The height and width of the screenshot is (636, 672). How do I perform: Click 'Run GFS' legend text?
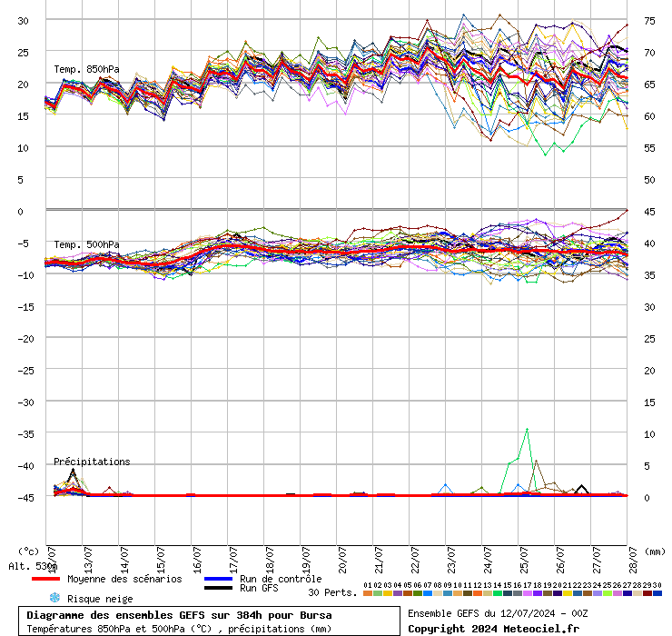259,588
